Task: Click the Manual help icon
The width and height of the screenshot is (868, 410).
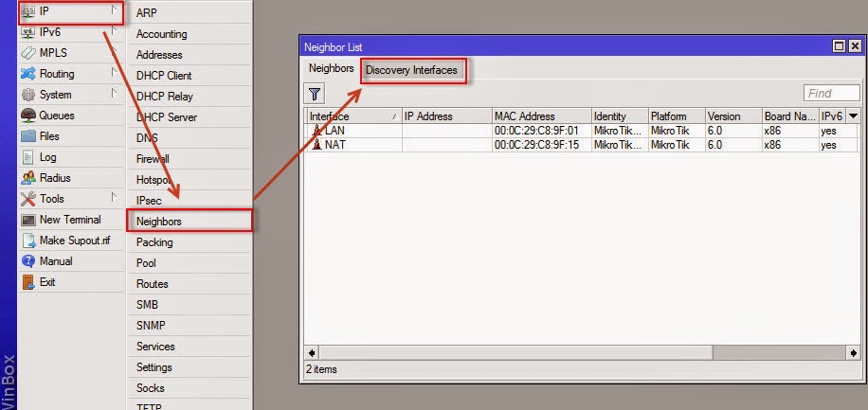Action: coord(28,261)
